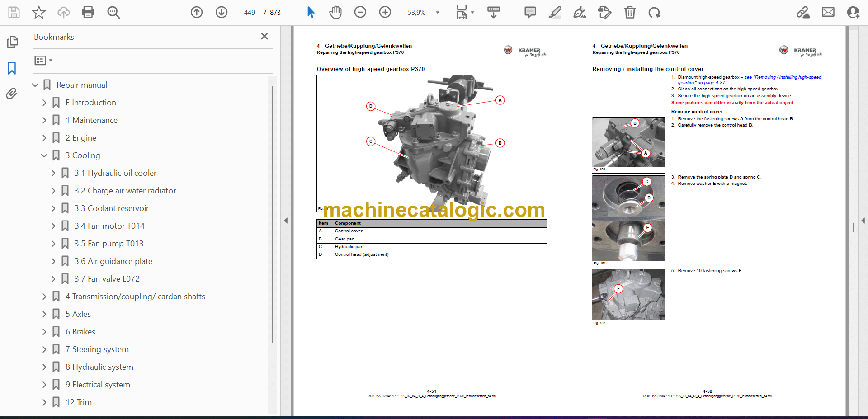Expand the 4 Transmission/coupling bookmark

[x=44, y=297]
